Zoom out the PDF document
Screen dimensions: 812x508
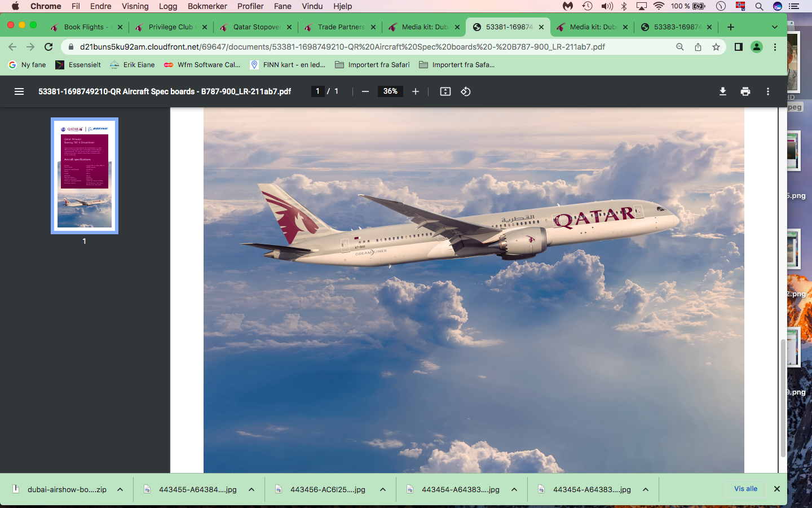[365, 91]
